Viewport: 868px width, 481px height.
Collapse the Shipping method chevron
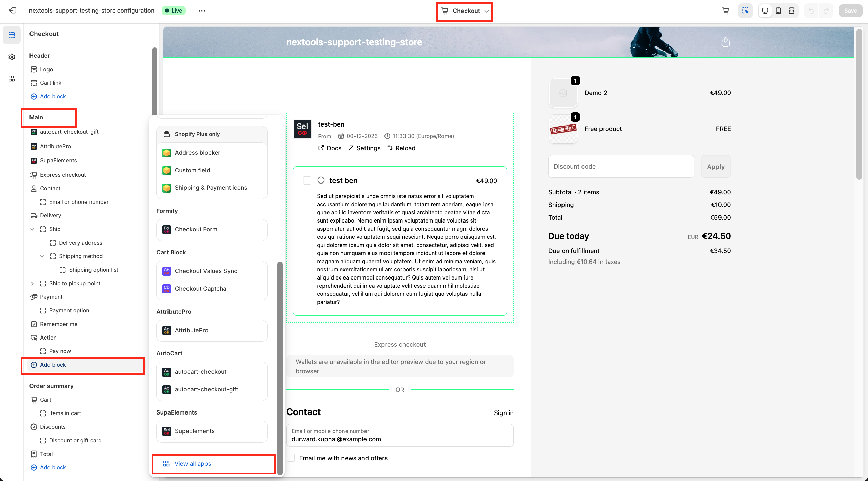[x=42, y=256]
